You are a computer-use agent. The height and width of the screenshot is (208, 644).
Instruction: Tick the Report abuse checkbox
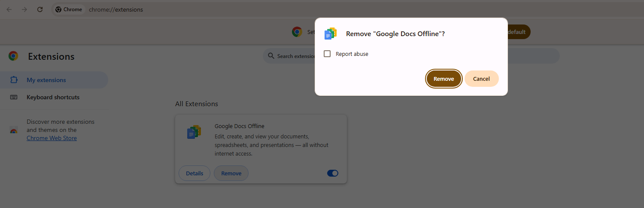(x=327, y=54)
